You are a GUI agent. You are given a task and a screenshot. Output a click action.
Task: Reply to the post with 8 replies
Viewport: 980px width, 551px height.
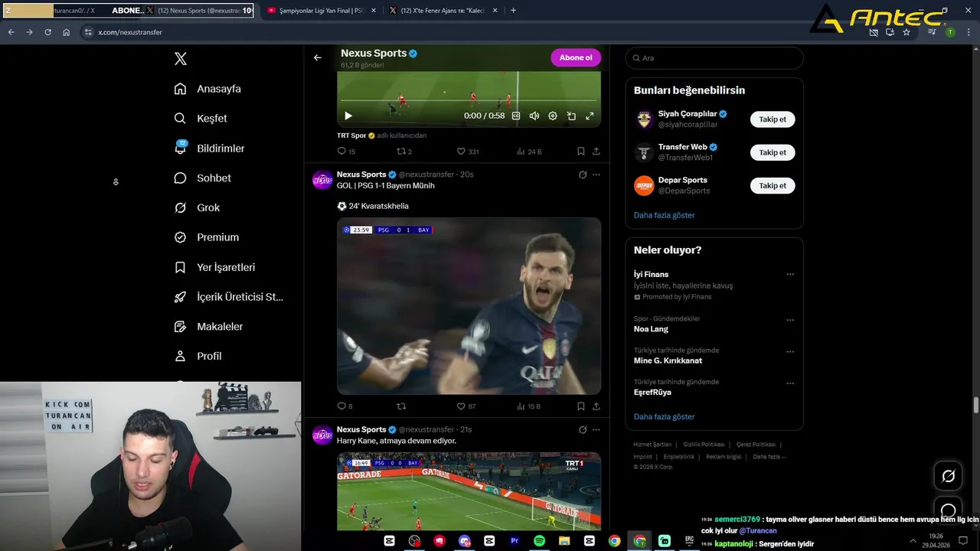pos(345,406)
